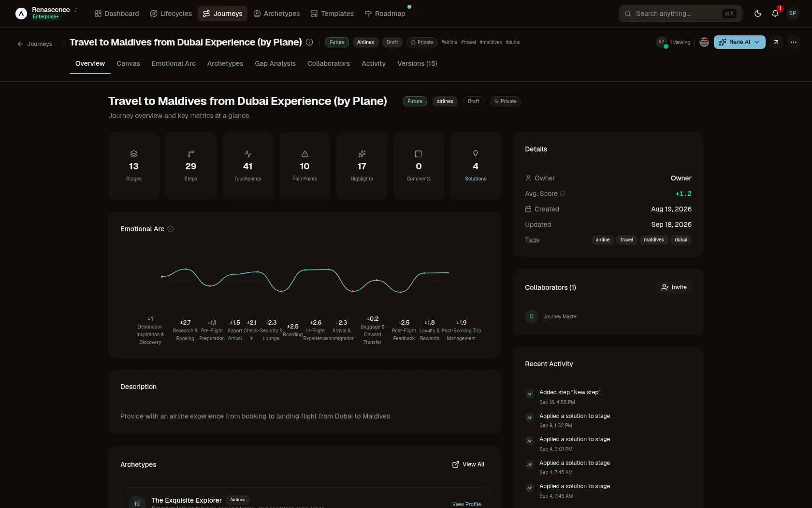The height and width of the screenshot is (508, 812).
Task: Open notifications bell
Action: [x=775, y=14]
